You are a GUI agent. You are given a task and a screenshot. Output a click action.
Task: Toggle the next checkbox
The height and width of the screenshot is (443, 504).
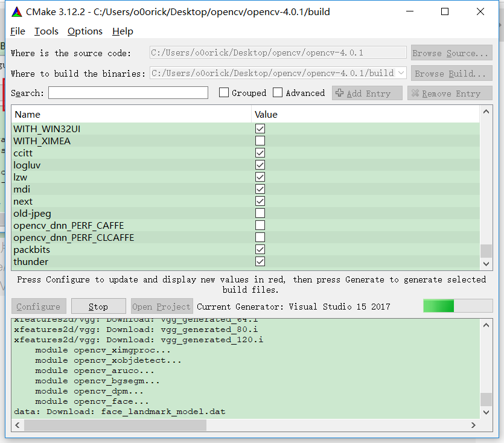click(260, 201)
